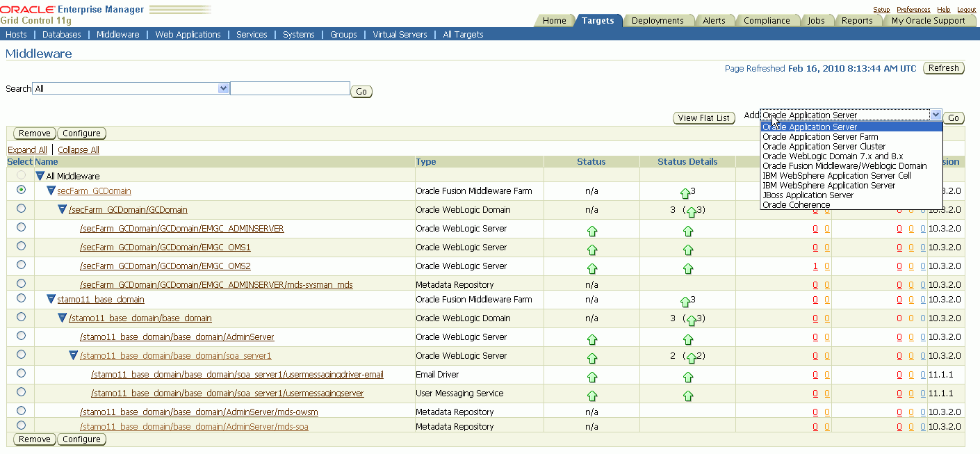980x454 pixels.
Task: Collapse /secFarm_GCDomain/GCDomain tree node
Action: coord(63,209)
